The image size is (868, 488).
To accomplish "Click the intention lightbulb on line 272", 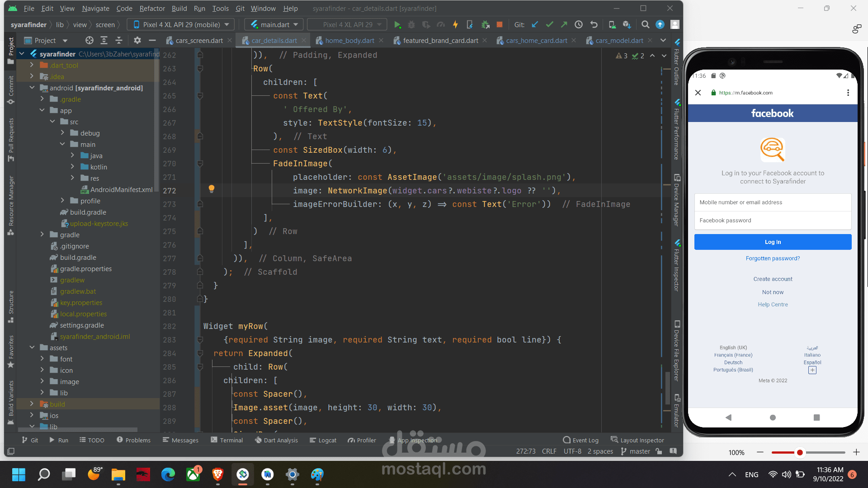I will tap(211, 189).
